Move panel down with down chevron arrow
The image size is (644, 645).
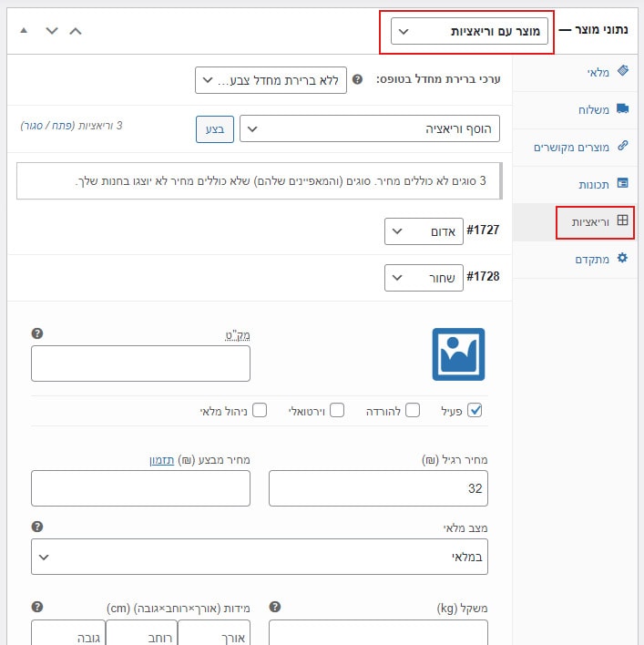pos(52,31)
